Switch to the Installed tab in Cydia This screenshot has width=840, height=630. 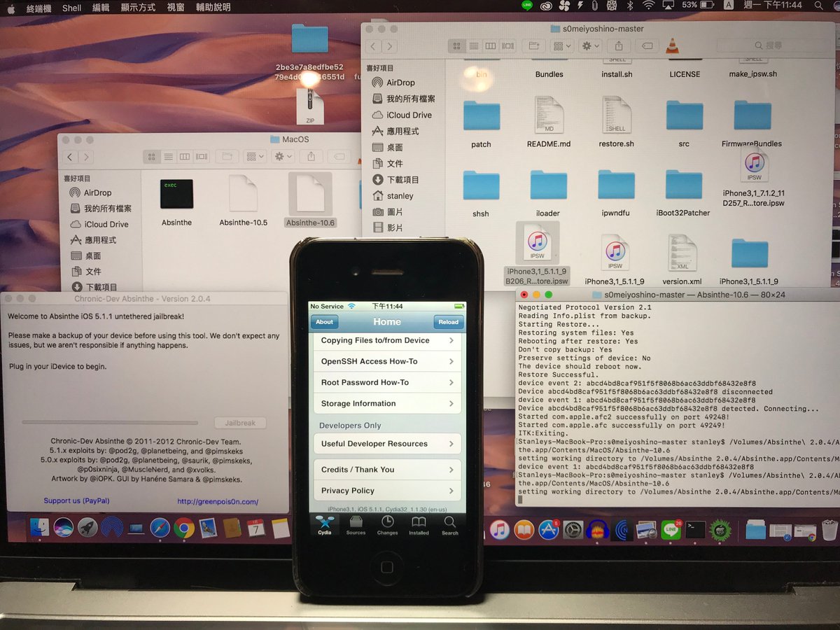click(419, 525)
